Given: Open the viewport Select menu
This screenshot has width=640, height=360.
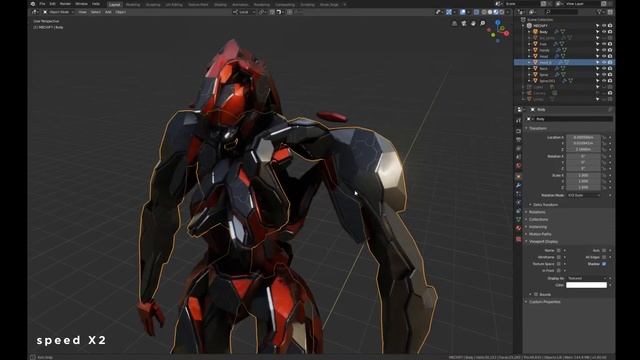Looking at the screenshot, I should point(96,12).
